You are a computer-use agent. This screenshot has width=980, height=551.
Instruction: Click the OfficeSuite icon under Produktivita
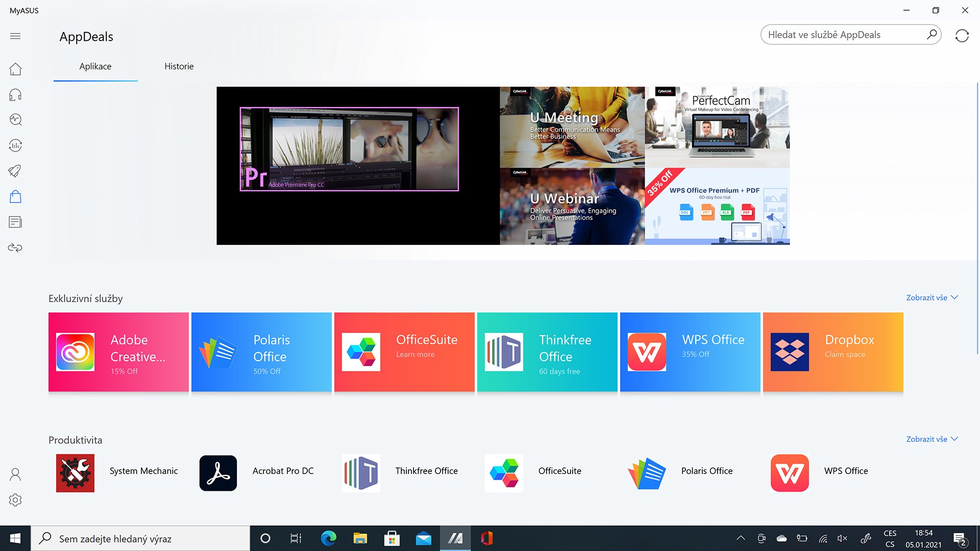click(x=504, y=473)
